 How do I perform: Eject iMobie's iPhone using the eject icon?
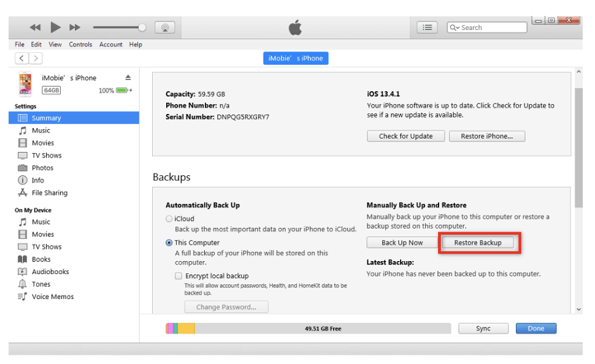(x=128, y=78)
